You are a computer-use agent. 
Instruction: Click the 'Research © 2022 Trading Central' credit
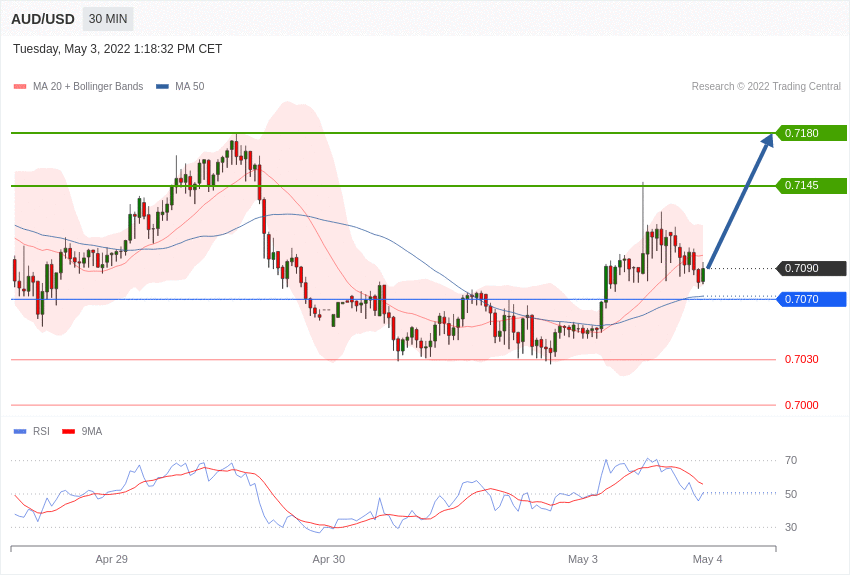(766, 87)
